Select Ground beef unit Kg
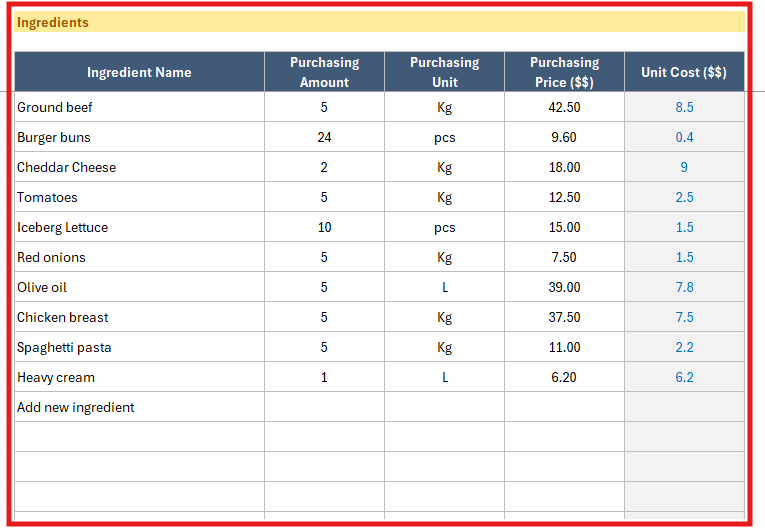 (x=444, y=107)
